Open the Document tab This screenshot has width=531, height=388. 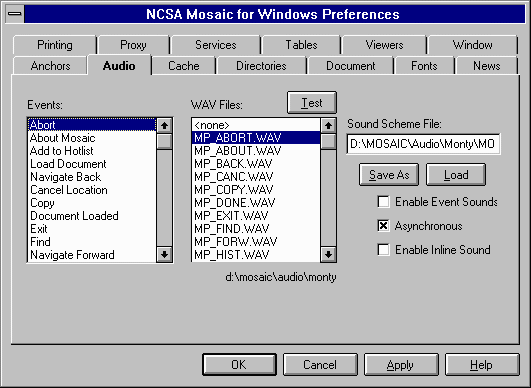coord(351,66)
